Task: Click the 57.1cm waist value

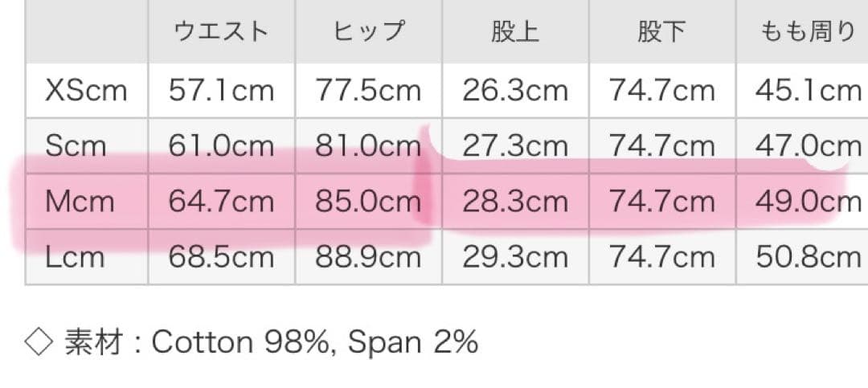Action: (221, 90)
